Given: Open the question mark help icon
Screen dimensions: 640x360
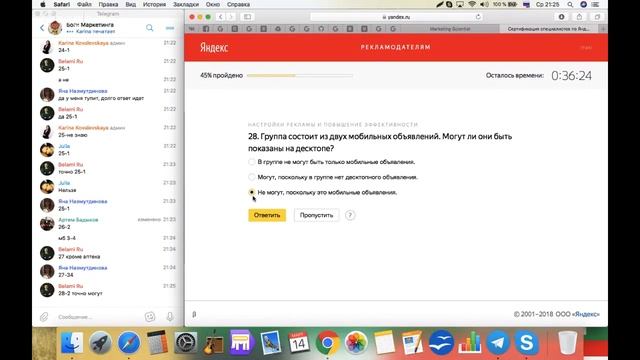Looking at the screenshot, I should [350, 215].
